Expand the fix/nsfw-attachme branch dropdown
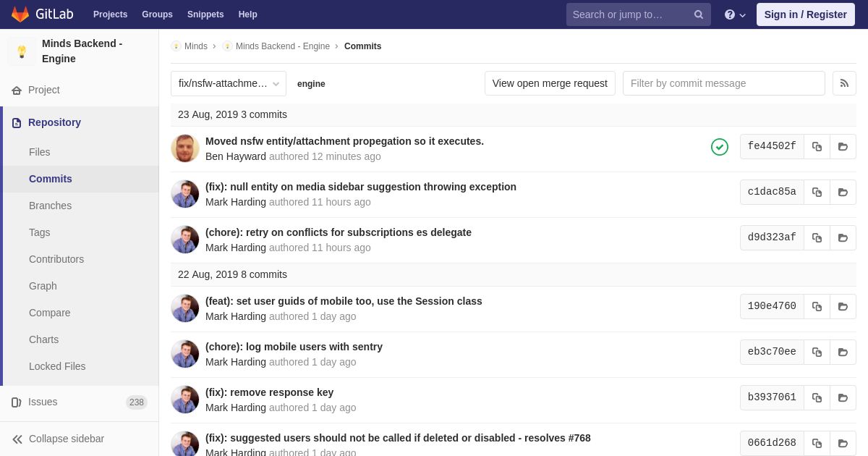The width and height of the screenshot is (868, 456). (229, 83)
